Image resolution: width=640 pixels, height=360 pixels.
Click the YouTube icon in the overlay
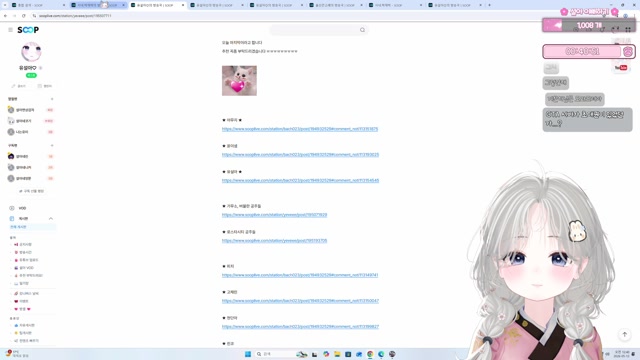tap(621, 68)
